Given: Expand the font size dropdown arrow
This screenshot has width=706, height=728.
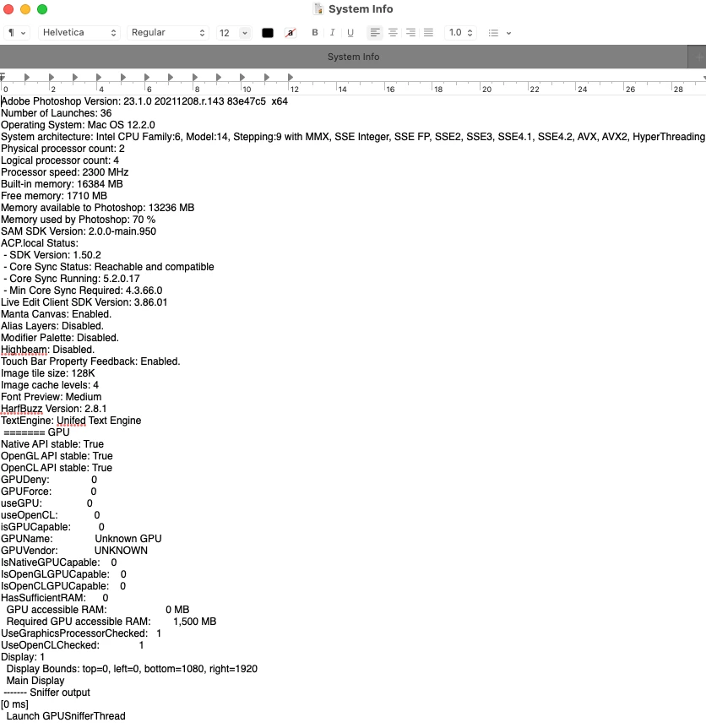Looking at the screenshot, I should (x=245, y=33).
